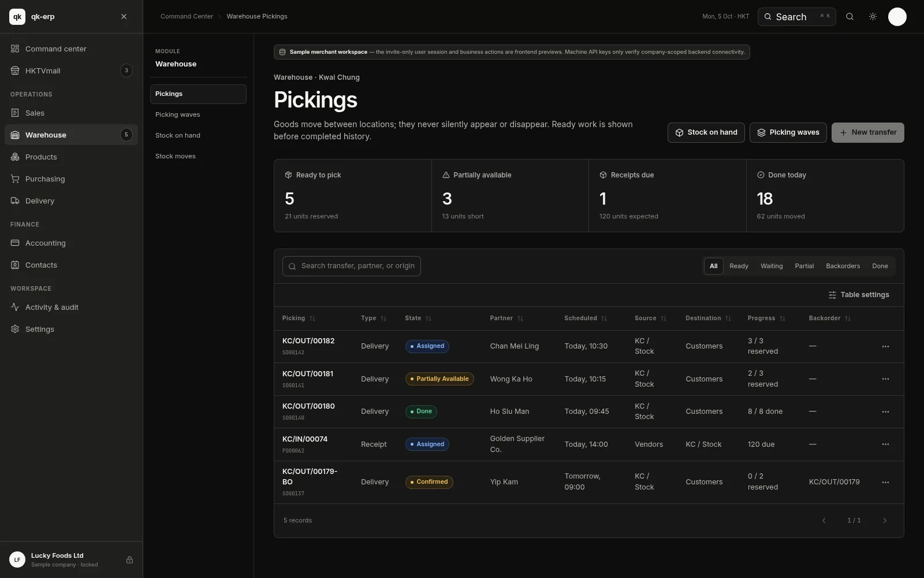The height and width of the screenshot is (578, 924).
Task: Sort table by Backorder column
Action: tap(829, 318)
